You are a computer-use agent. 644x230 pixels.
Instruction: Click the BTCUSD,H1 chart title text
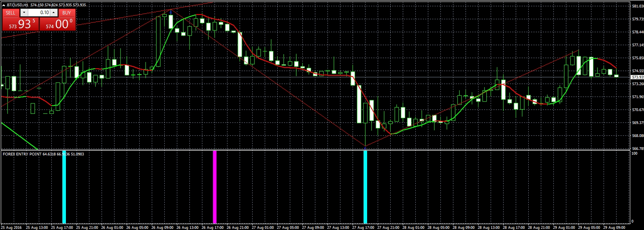(x=18, y=5)
